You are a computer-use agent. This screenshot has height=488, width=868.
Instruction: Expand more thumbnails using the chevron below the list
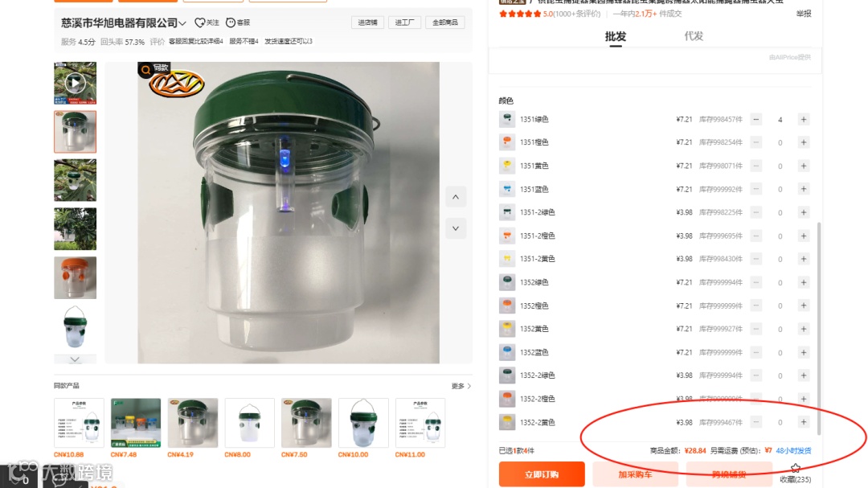[x=75, y=359]
